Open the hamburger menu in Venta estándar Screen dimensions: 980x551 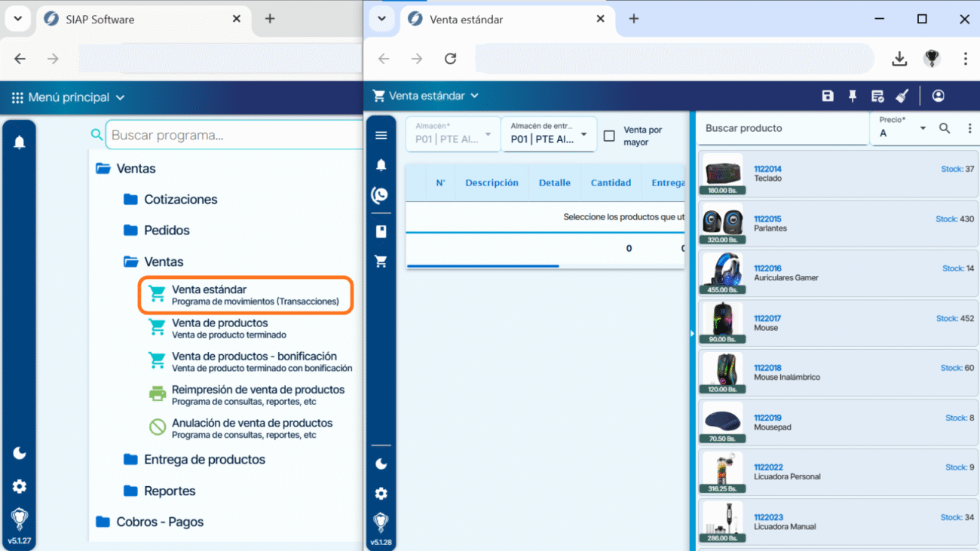[381, 135]
